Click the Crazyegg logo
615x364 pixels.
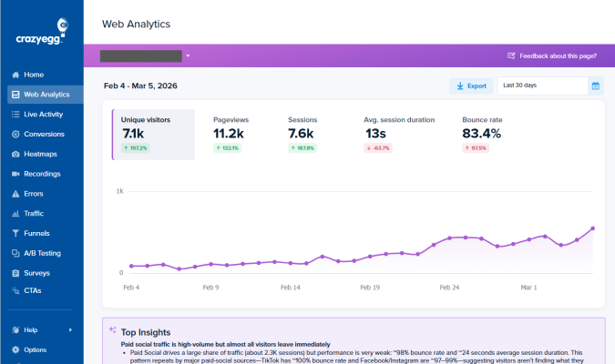tap(41, 35)
